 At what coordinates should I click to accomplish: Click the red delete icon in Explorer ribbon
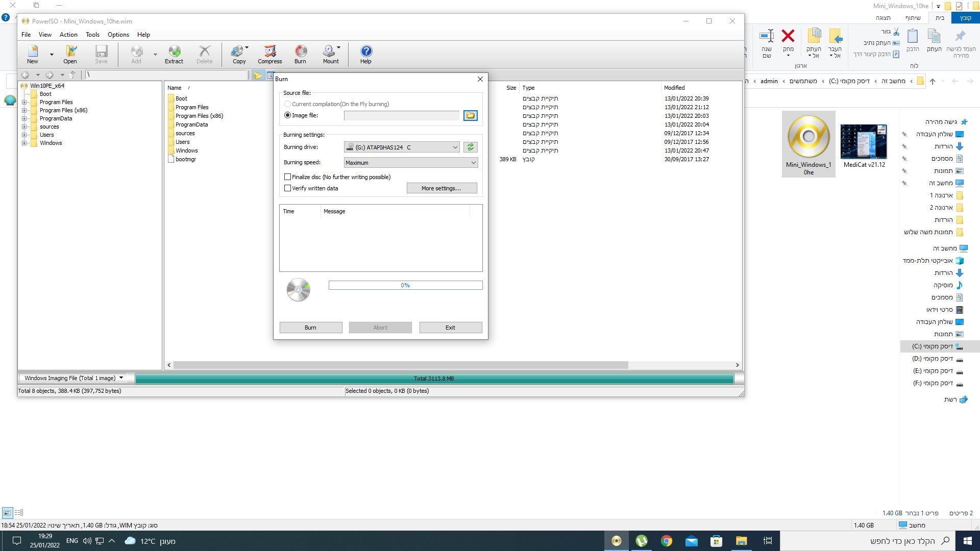pos(788,36)
